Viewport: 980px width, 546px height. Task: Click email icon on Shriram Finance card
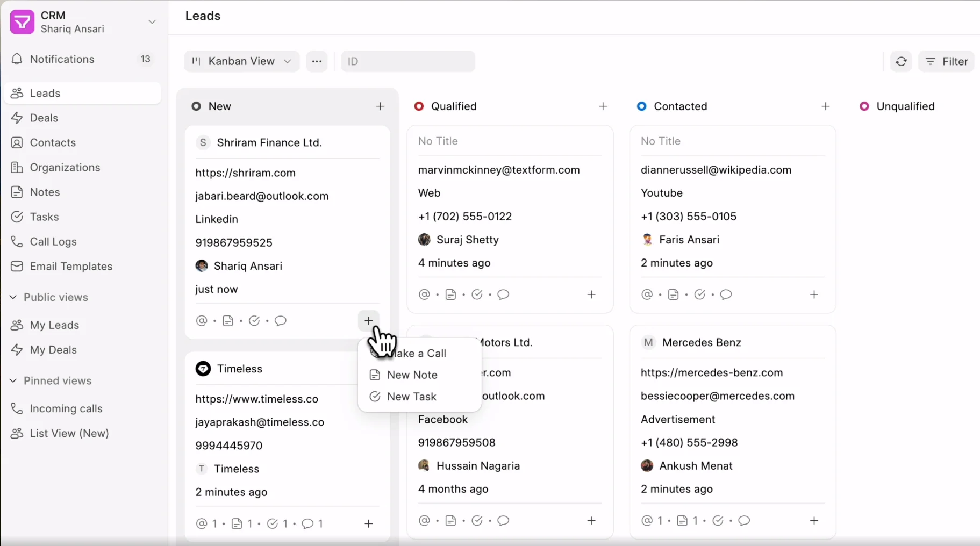click(202, 321)
